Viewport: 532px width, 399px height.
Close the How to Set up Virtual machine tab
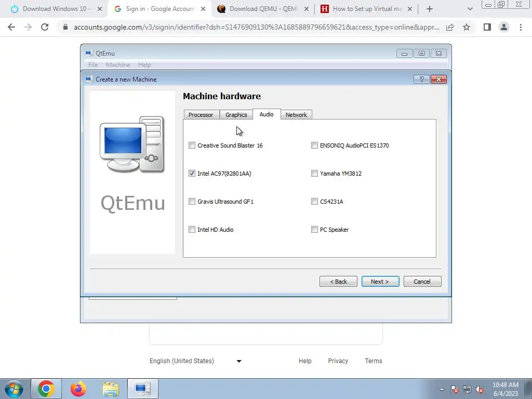[x=410, y=9]
